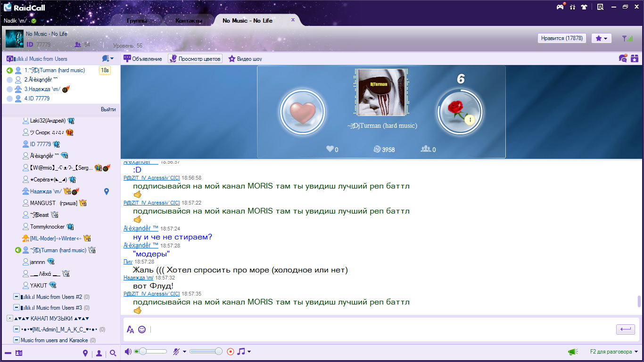The image size is (644, 362).
Task: Start recording with the red record button
Action: coord(231,352)
